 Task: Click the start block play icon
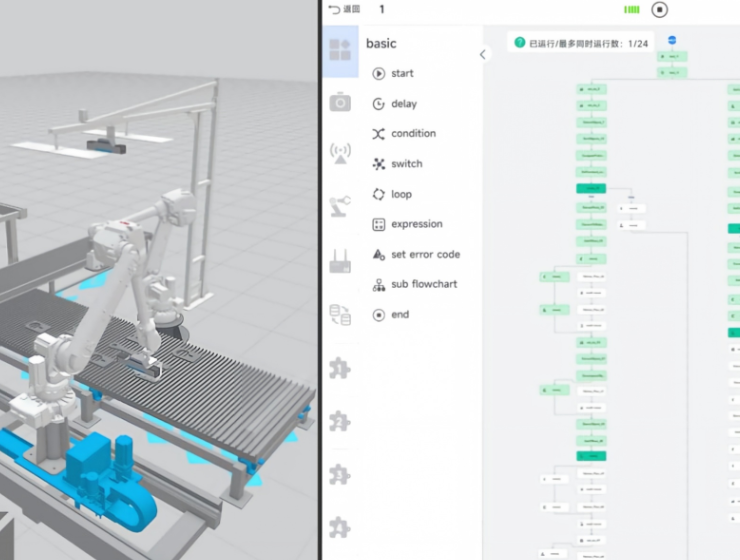click(x=378, y=74)
